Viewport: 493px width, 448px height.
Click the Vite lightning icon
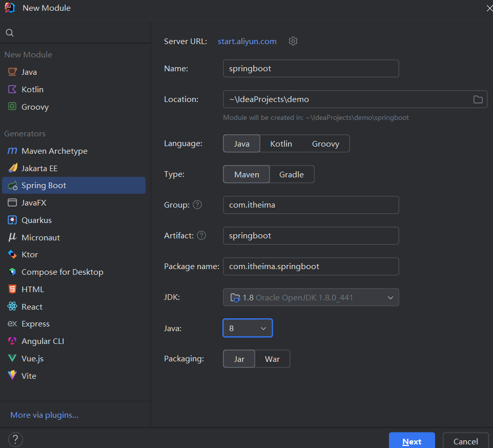[x=12, y=375]
